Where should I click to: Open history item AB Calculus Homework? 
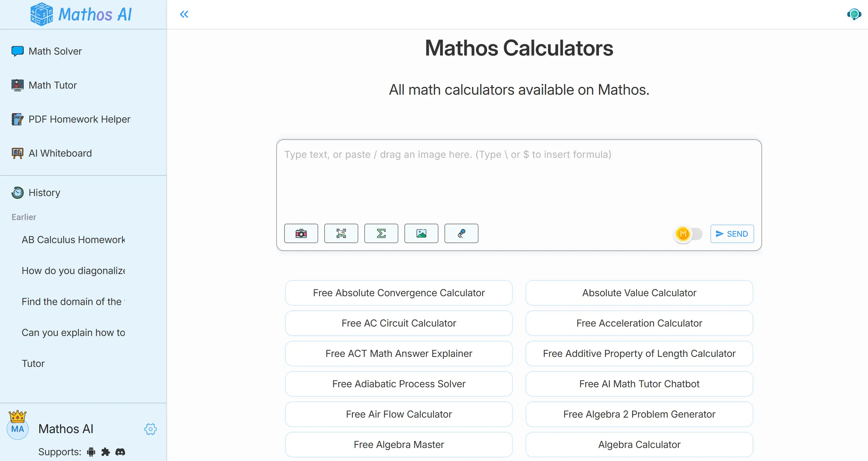73,240
